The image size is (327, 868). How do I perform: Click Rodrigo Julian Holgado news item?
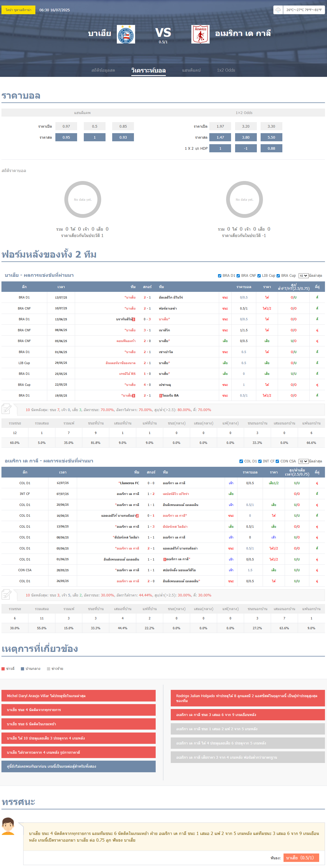248,698
